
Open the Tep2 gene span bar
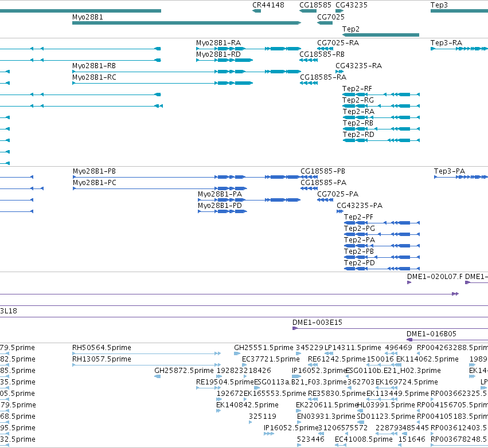[381, 35]
